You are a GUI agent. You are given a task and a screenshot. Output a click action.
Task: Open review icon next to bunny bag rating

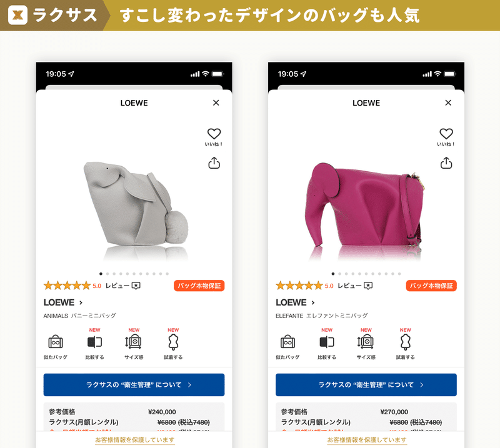coord(136,286)
